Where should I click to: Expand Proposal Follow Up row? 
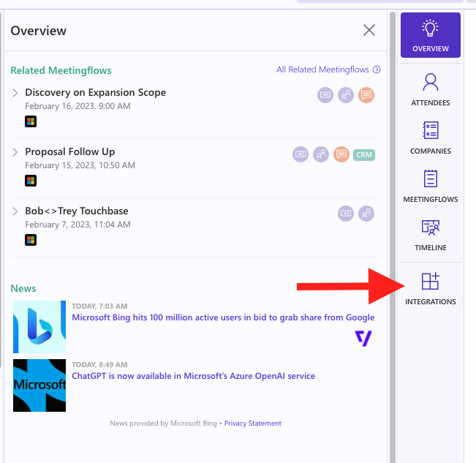15,152
